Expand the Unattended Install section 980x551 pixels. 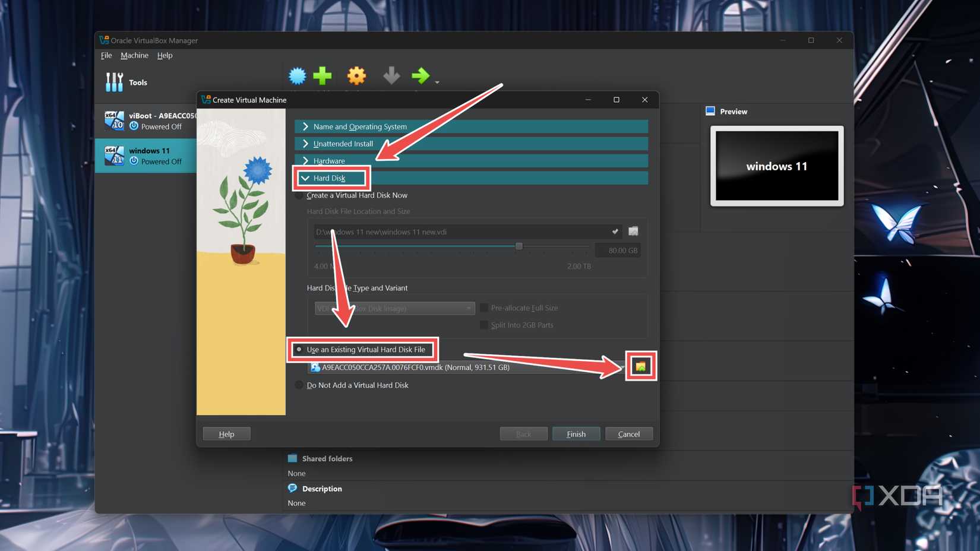343,144
